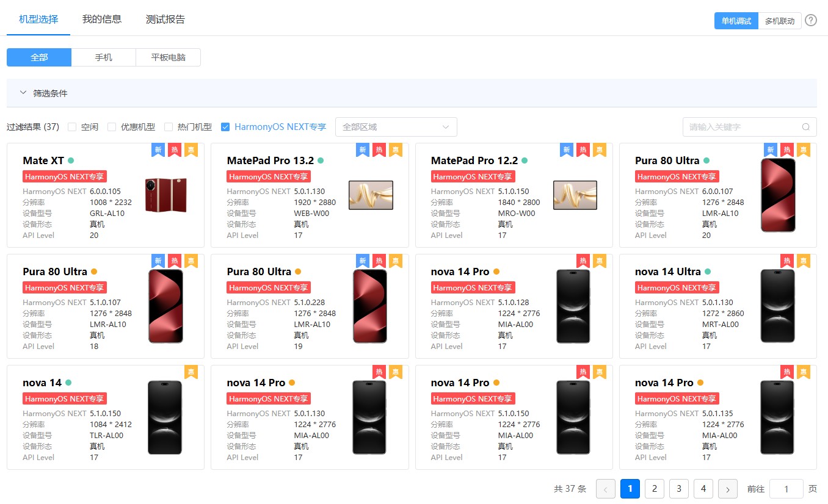Collapse the 筛选条件 filter section

coord(23,93)
